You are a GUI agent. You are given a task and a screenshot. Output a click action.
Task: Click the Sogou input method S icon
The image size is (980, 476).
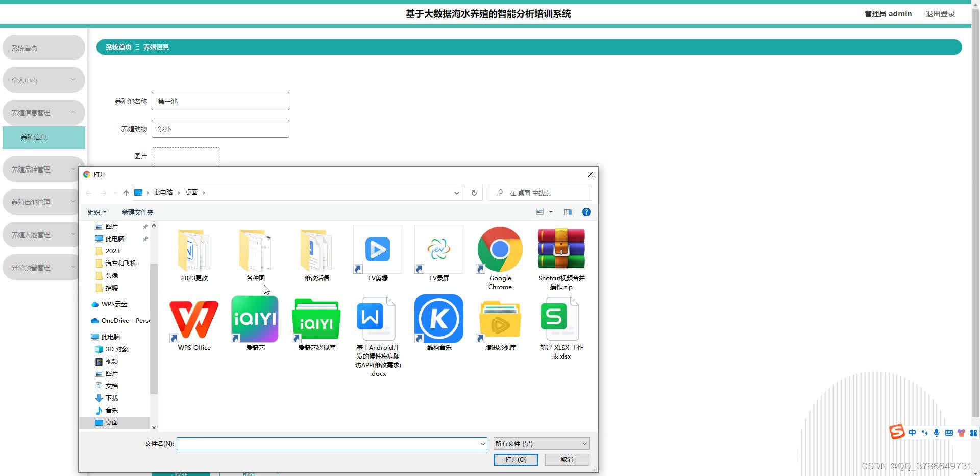click(x=897, y=432)
